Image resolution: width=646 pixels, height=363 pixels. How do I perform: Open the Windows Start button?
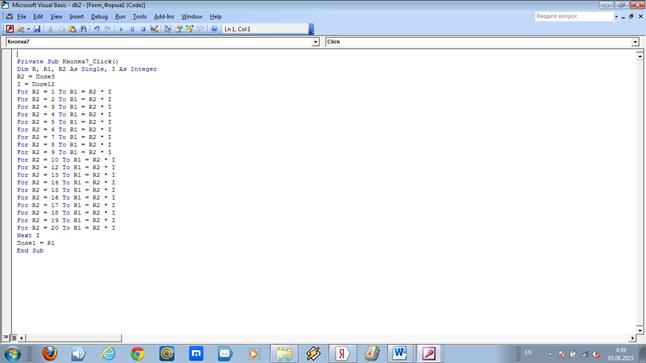12,354
